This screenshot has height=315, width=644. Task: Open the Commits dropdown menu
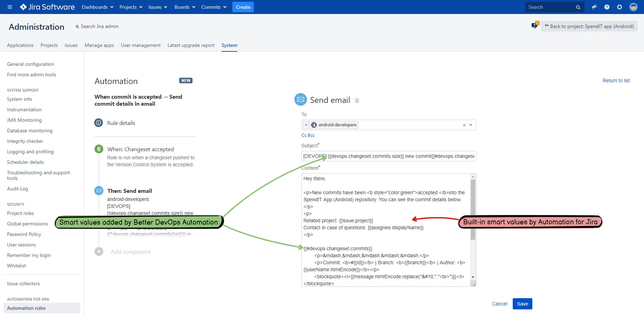click(213, 7)
